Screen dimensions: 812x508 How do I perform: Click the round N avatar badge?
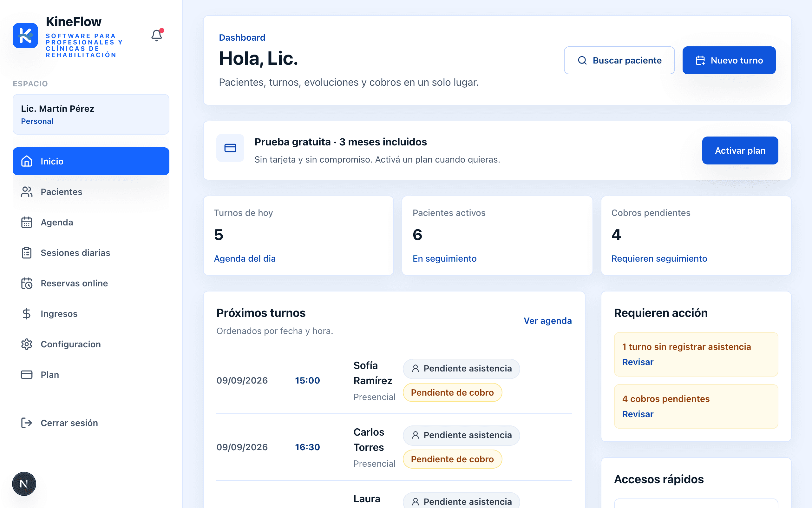(24, 484)
